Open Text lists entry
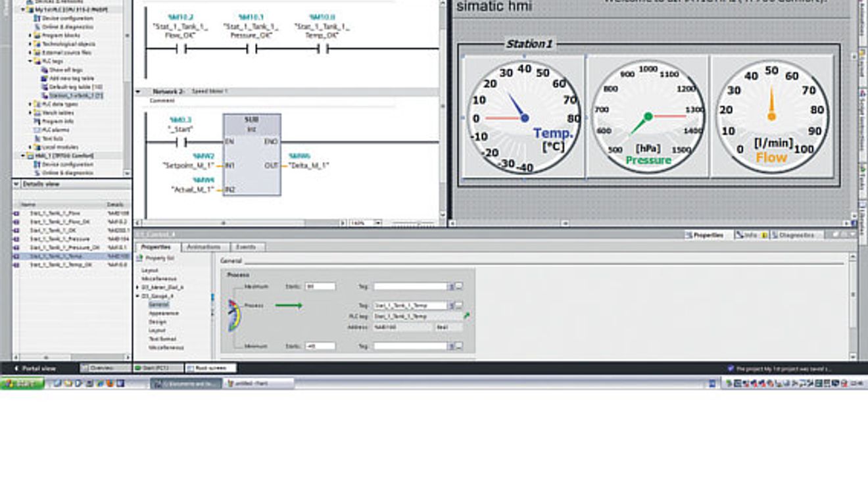The width and height of the screenshot is (868, 488). 48,138
